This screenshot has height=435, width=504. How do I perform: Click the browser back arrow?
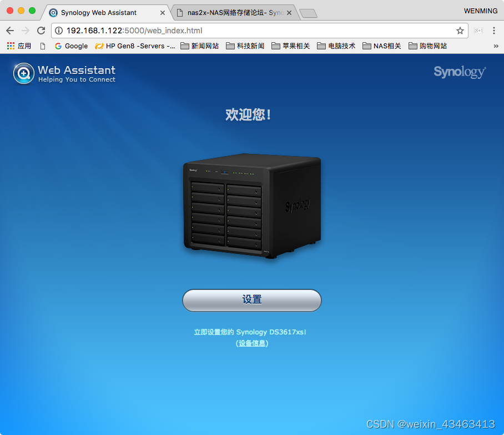click(x=9, y=31)
